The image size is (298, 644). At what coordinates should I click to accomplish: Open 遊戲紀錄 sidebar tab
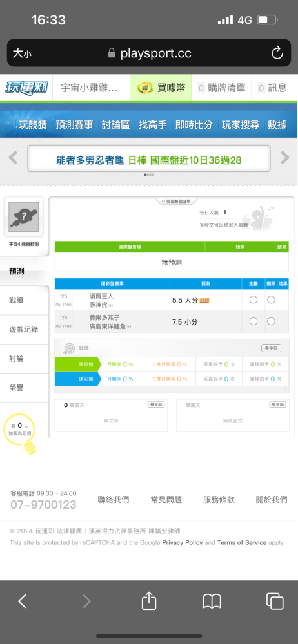pyautogui.click(x=25, y=329)
